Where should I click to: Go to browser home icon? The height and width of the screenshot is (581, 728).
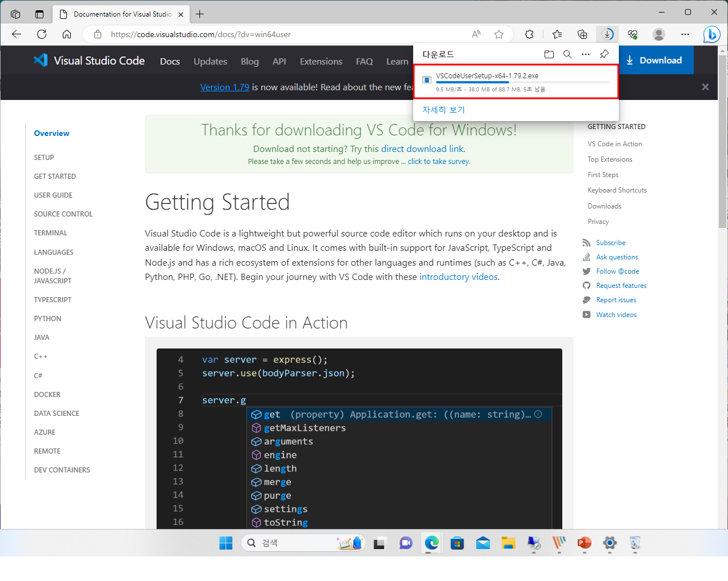point(67,34)
